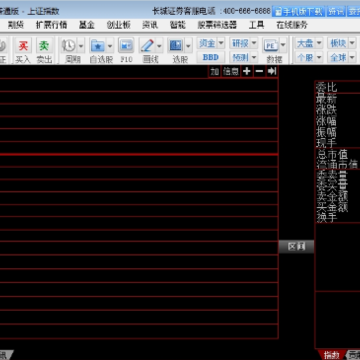This screenshot has width=360, height=360.
Task: Open the 在线服务 menu
Action: (x=292, y=25)
